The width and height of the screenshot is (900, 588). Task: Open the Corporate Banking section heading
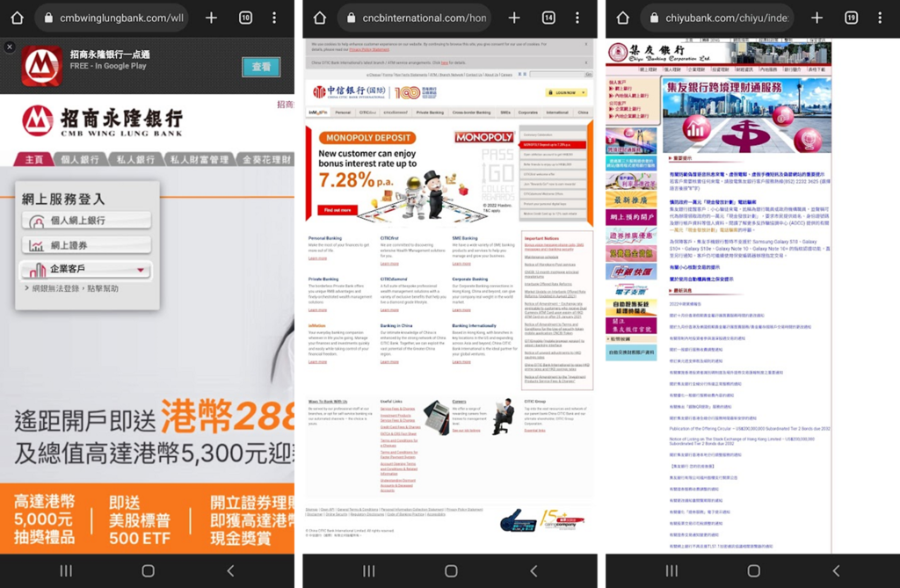(x=471, y=279)
